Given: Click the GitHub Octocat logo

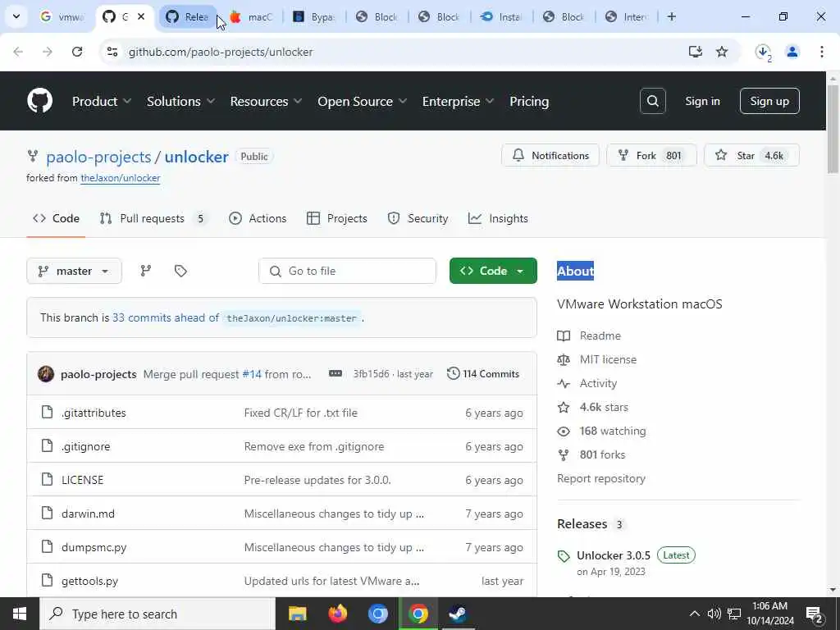Looking at the screenshot, I should (x=39, y=101).
